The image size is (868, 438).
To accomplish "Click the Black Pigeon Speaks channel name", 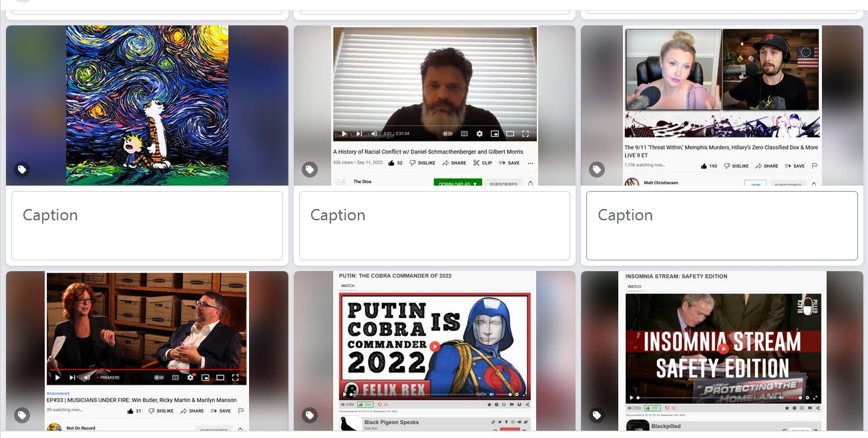I will point(391,422).
